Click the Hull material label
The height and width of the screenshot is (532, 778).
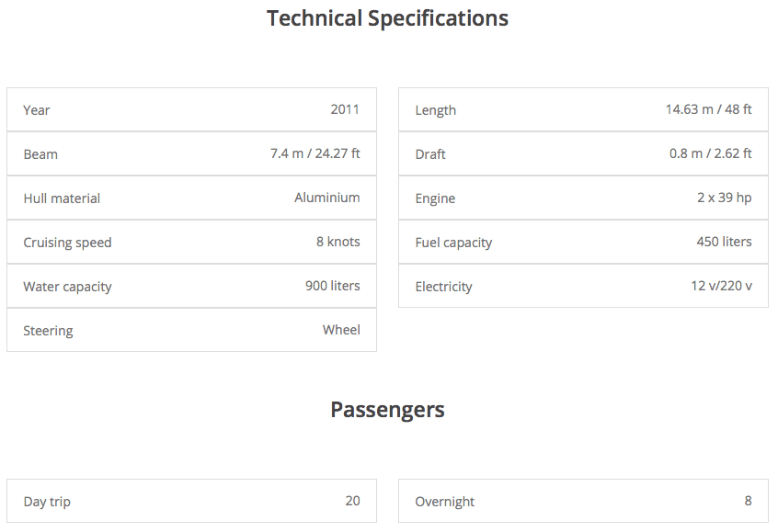(62, 198)
